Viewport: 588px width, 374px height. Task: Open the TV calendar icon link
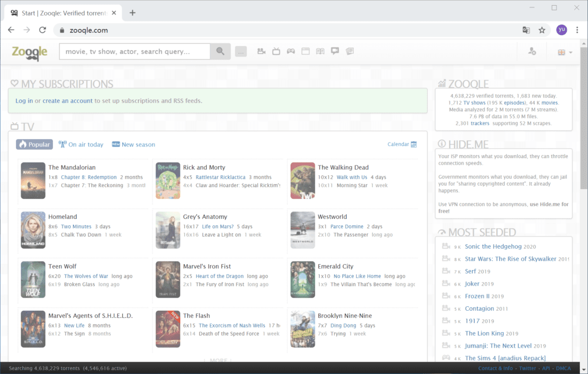point(413,145)
